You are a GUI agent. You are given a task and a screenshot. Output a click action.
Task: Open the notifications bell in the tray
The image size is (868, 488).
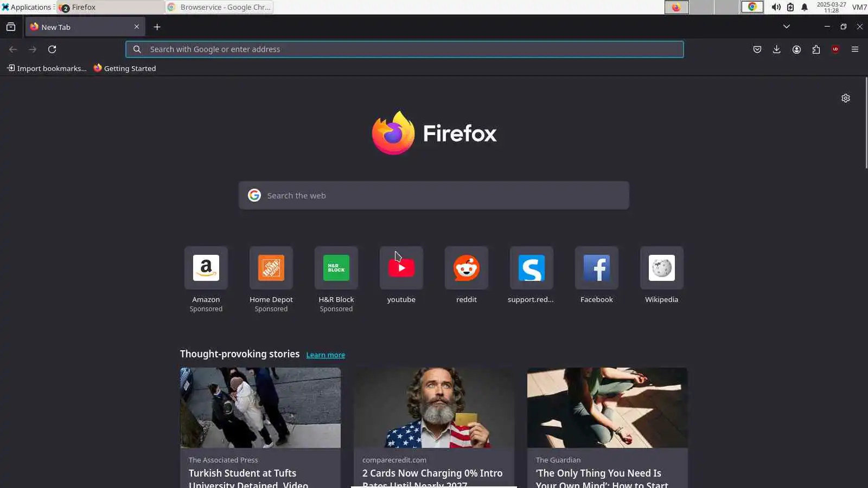pos(805,7)
